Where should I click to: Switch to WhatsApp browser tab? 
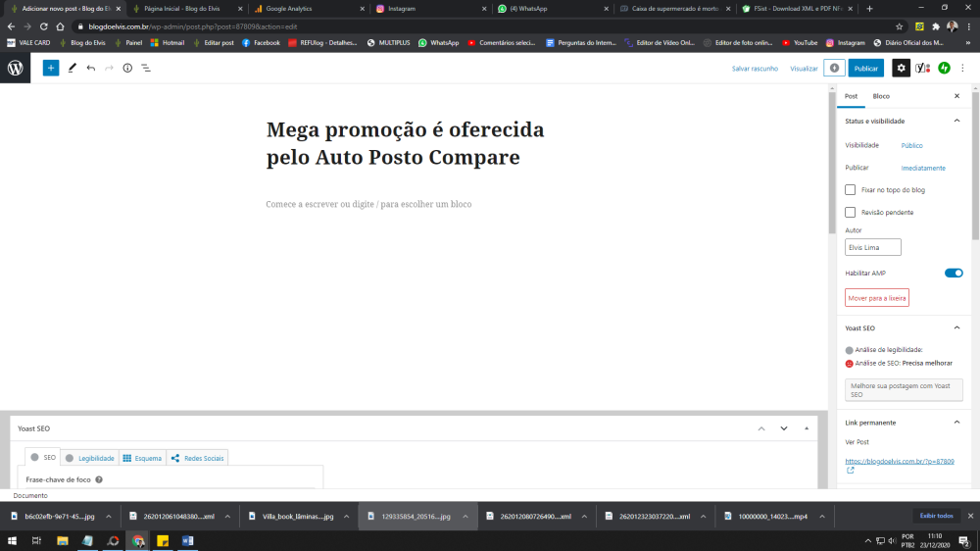(x=553, y=9)
